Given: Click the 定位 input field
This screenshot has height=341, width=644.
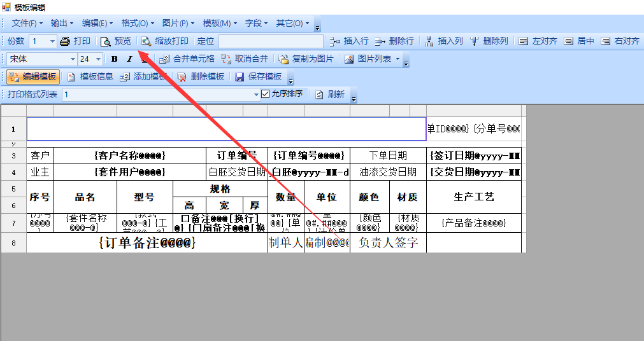Looking at the screenshot, I should (271, 41).
